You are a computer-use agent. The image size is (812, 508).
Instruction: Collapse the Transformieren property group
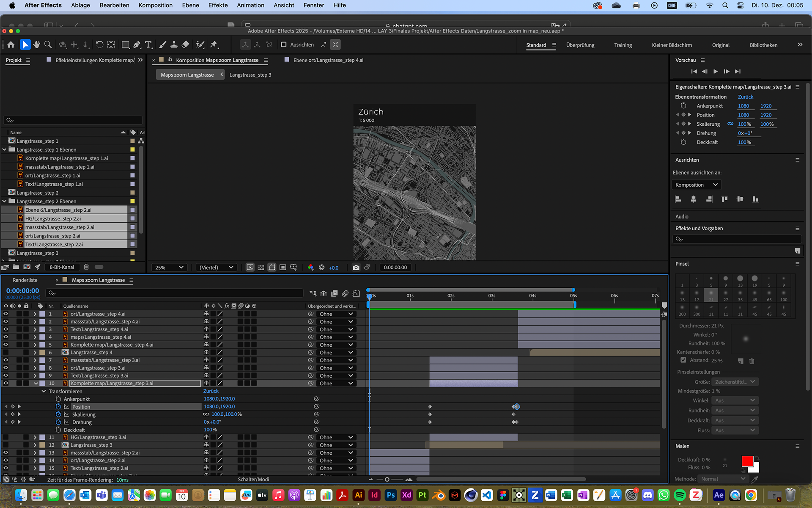point(44,391)
